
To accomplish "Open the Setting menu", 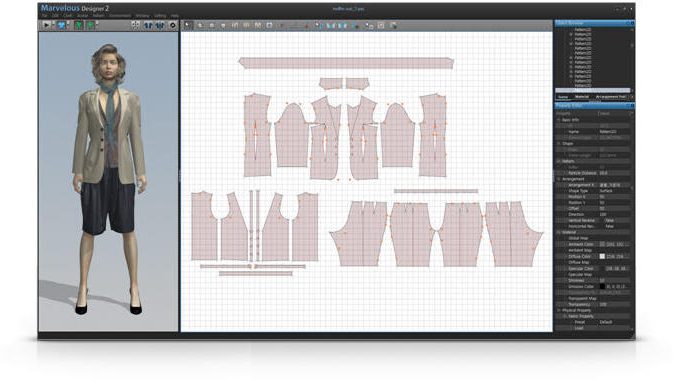I will click(160, 16).
